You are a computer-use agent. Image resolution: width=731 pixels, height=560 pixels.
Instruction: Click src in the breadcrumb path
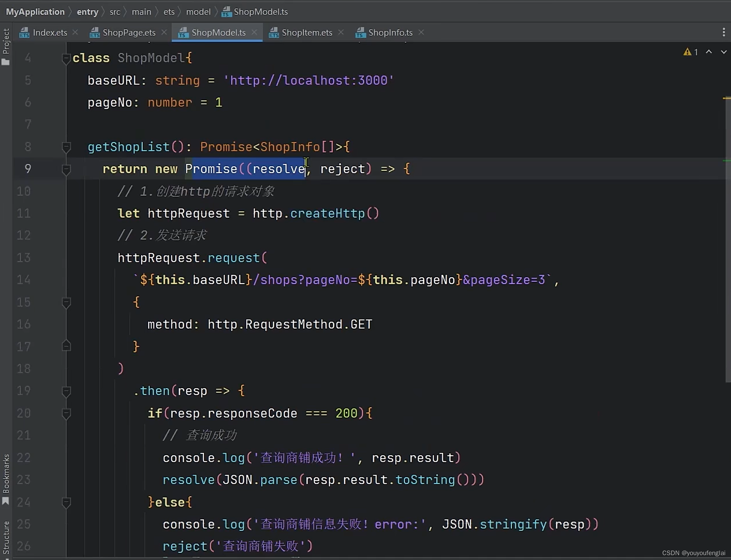115,12
